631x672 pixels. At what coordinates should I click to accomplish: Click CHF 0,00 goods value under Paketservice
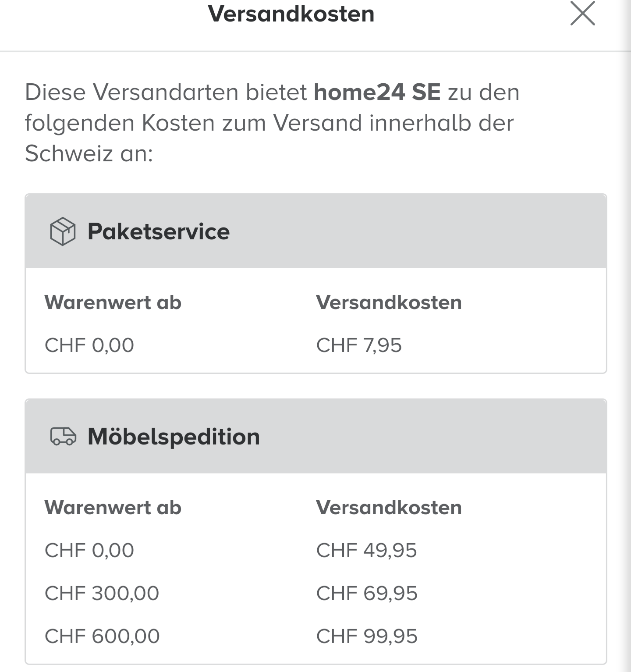(89, 345)
